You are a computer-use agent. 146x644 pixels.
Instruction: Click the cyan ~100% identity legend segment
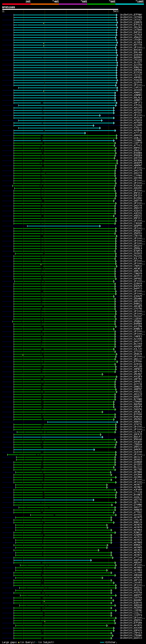pyautogui.click(x=130, y=4)
